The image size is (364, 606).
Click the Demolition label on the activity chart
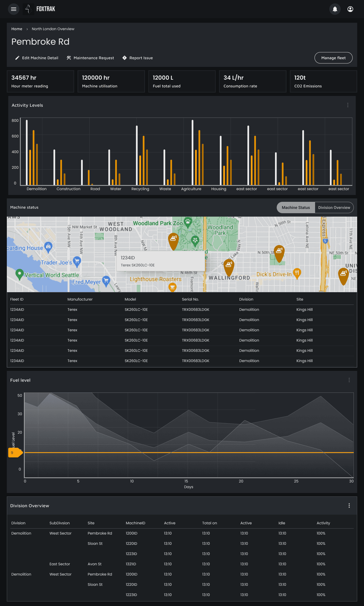[37, 189]
